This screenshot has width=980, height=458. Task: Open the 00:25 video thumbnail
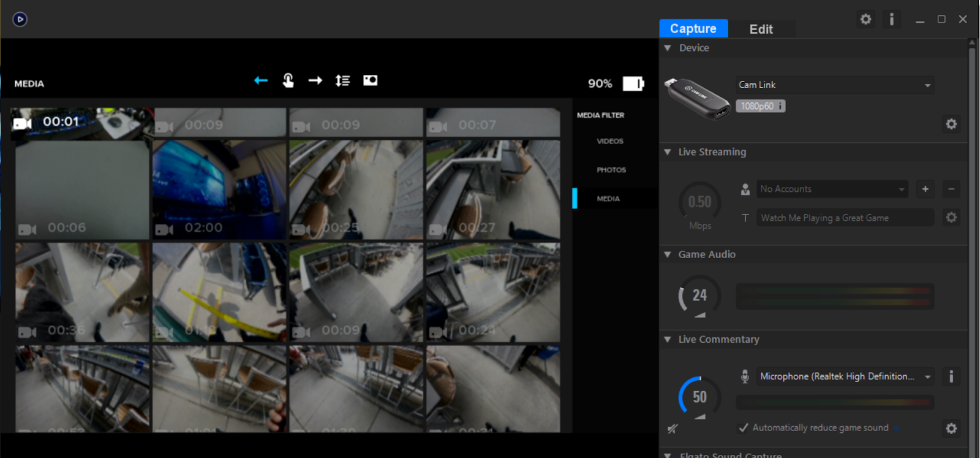point(356,189)
